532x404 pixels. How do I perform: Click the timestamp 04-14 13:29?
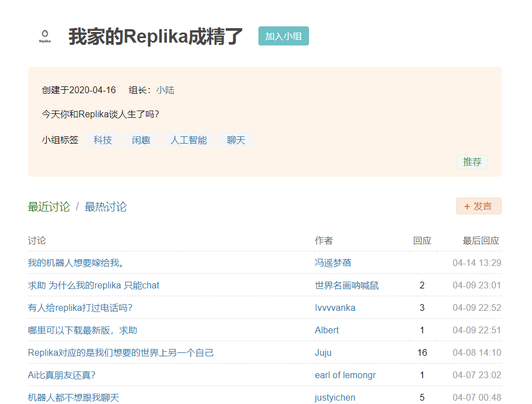point(477,263)
